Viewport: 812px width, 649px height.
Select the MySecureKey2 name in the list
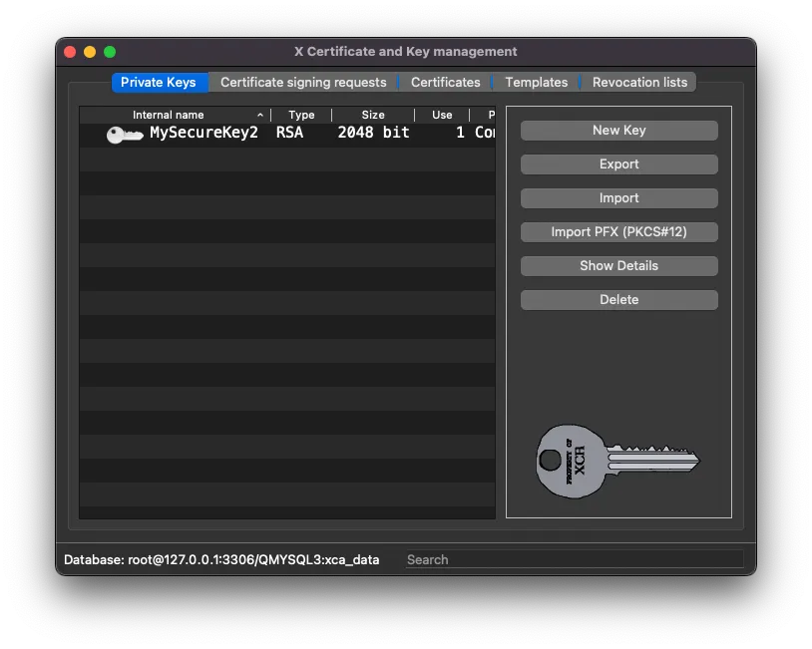pos(203,133)
